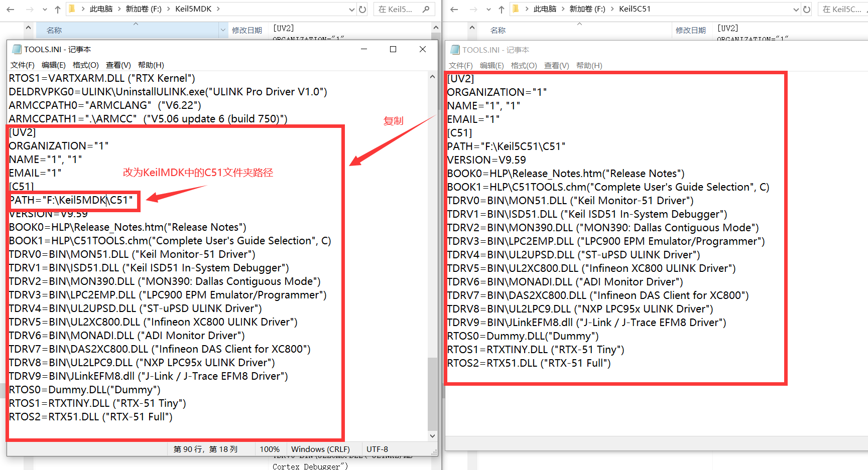Open 编辑(E) menu in the left Notepad
This screenshot has height=470, width=868.
tap(54, 65)
